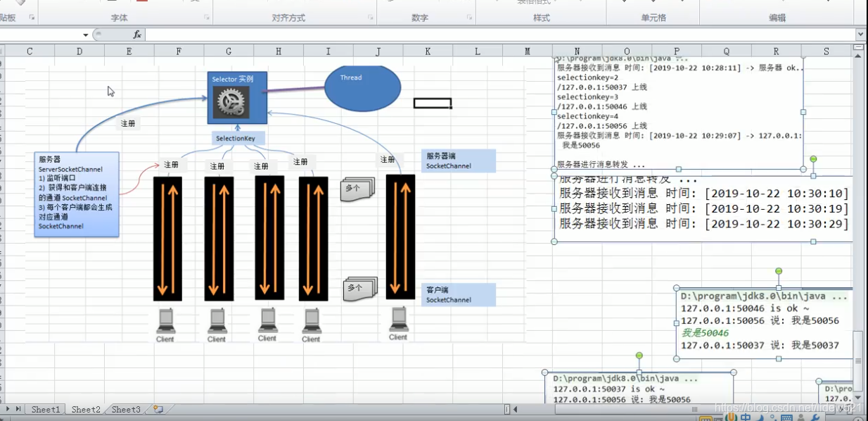Click the horizontal scrollbar thumb
This screenshot has height=421, width=868.
pos(696,409)
